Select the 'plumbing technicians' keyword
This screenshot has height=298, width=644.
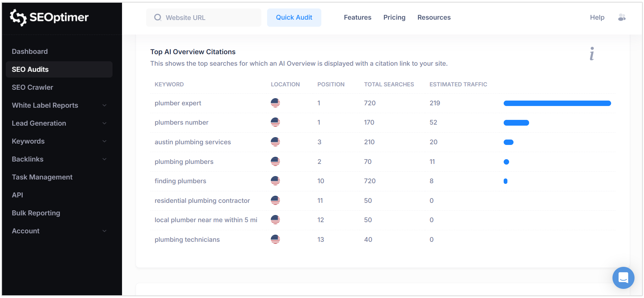point(187,239)
